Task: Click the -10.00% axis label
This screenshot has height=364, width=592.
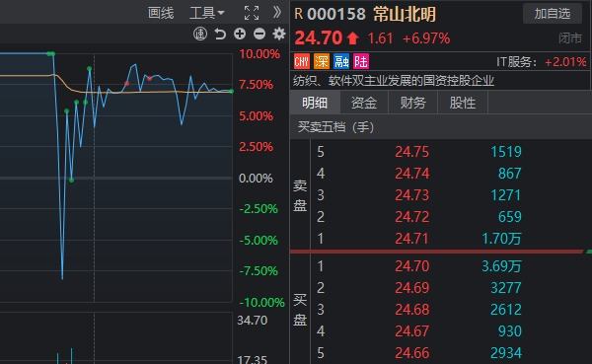Action: (x=261, y=303)
